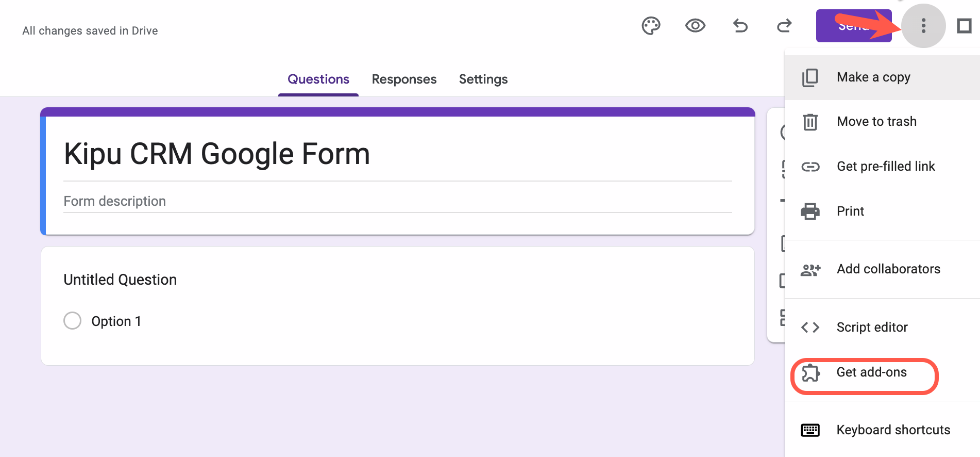Switch to the Responses tab

pyautogui.click(x=404, y=79)
